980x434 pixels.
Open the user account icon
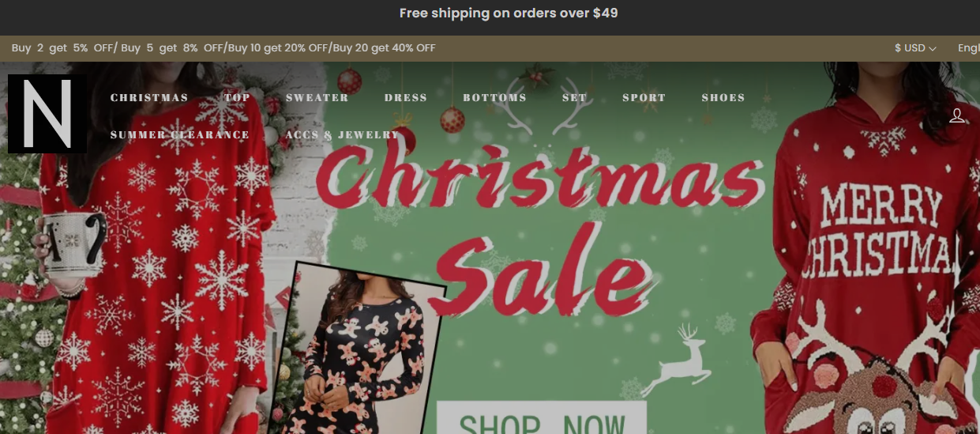coord(956,116)
